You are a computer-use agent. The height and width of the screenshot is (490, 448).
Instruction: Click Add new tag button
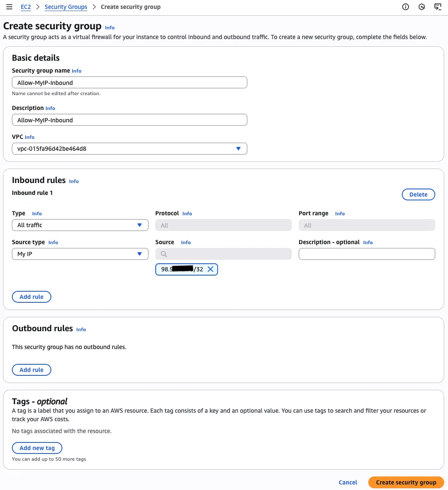37,448
